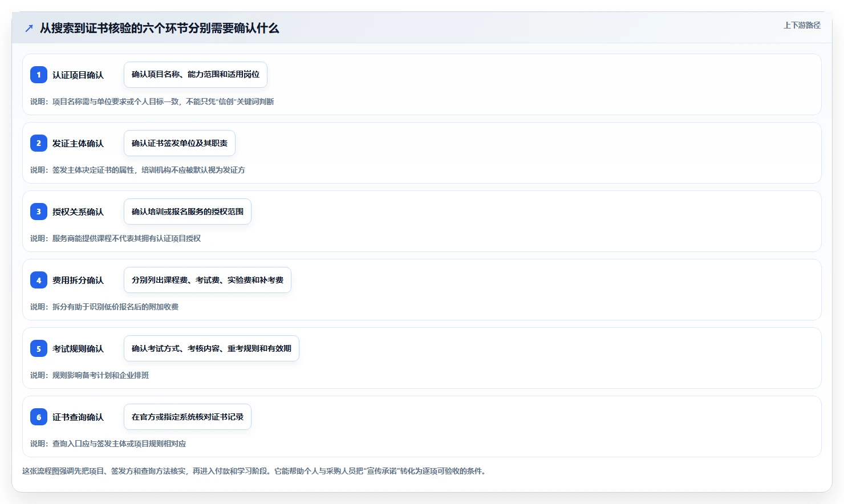Viewport: 844px width, 504px height.
Task: Select the 费用拆分确认 step heading
Action: pyautogui.click(x=78, y=280)
